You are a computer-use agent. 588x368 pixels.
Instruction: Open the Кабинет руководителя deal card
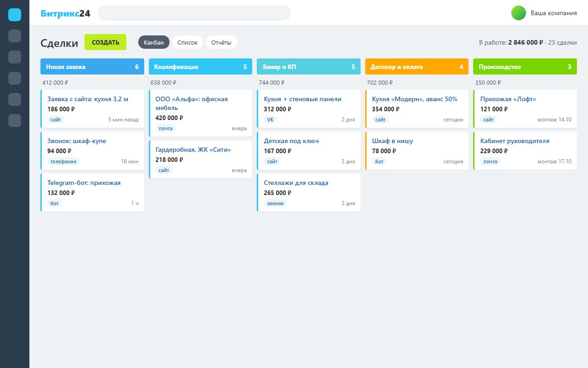(x=525, y=150)
